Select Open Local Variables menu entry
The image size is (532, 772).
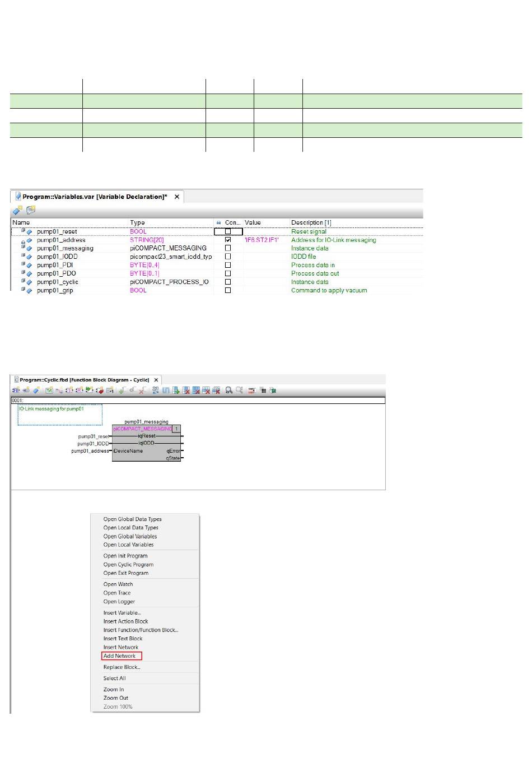tap(128, 545)
